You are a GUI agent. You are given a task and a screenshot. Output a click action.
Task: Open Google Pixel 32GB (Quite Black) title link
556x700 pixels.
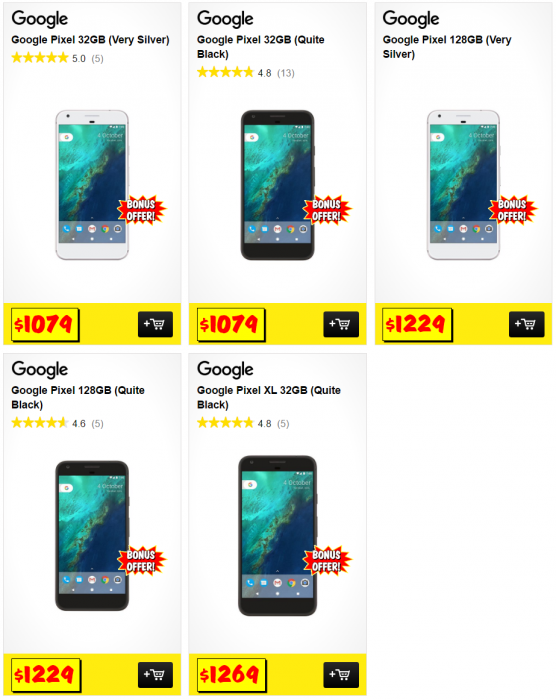pos(261,47)
